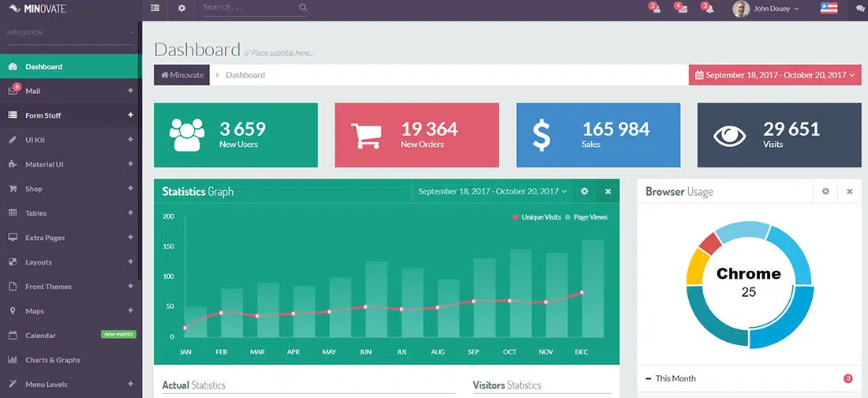This screenshot has height=398, width=868.
Task: Open Statistics Graph panel settings gear
Action: click(x=585, y=191)
